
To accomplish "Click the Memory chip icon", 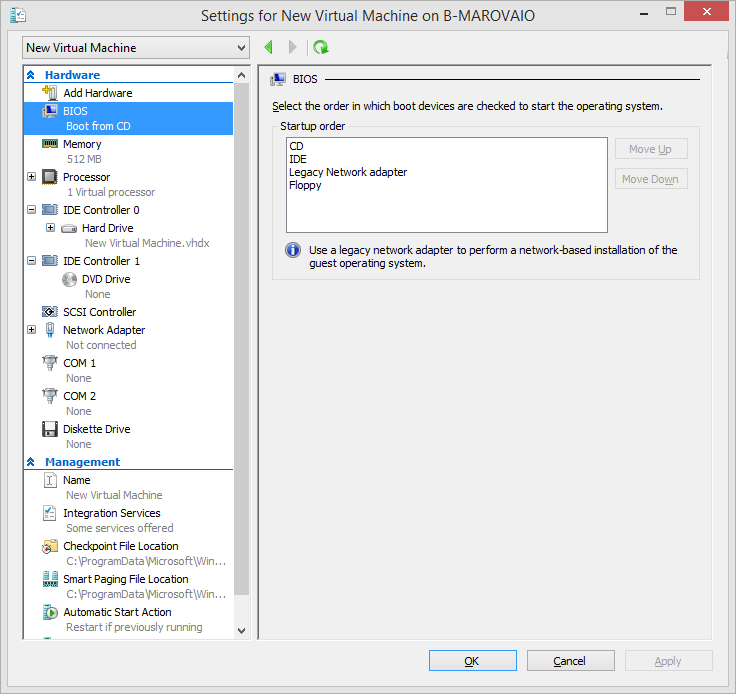I will click(x=49, y=144).
